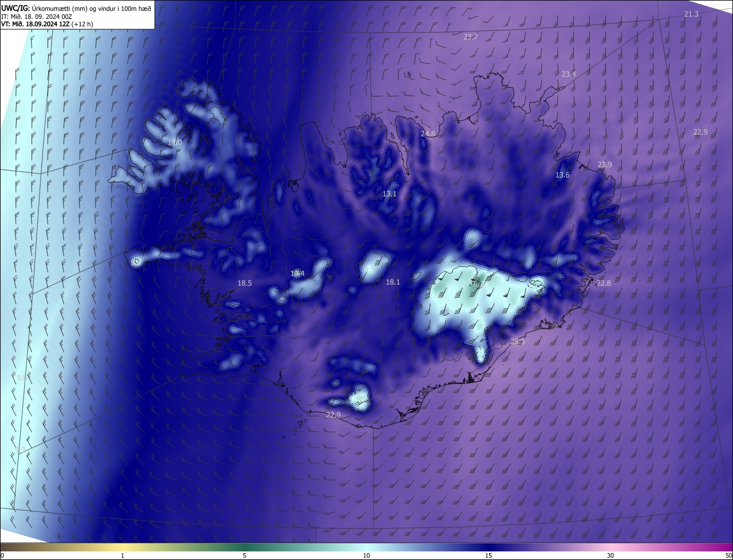This screenshot has width=733, height=560.
Task: Click the 24.8 value label
Action: 428,133
